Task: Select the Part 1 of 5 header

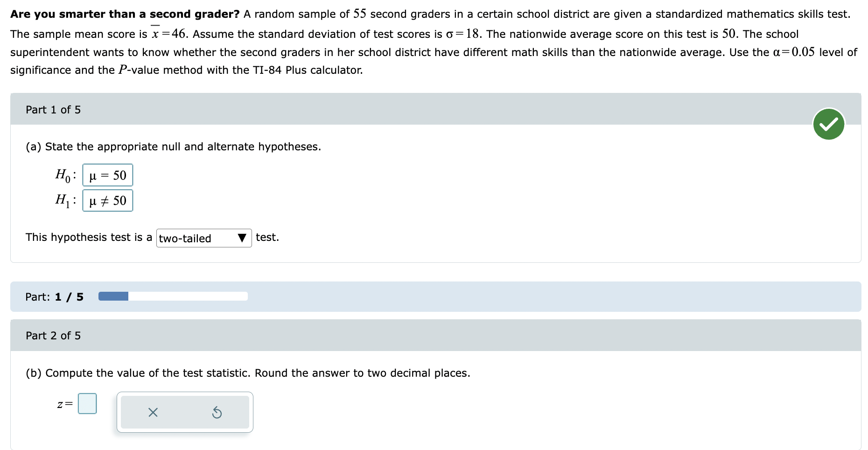Action: pyautogui.click(x=53, y=109)
